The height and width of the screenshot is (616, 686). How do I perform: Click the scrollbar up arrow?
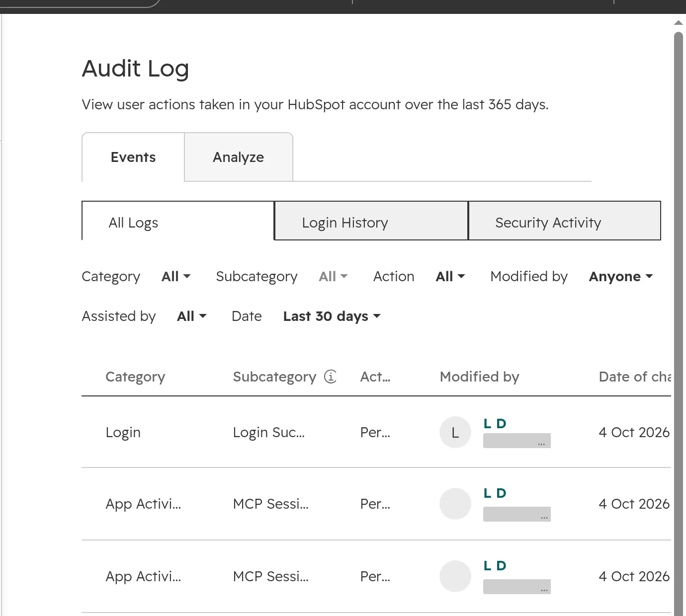click(679, 23)
